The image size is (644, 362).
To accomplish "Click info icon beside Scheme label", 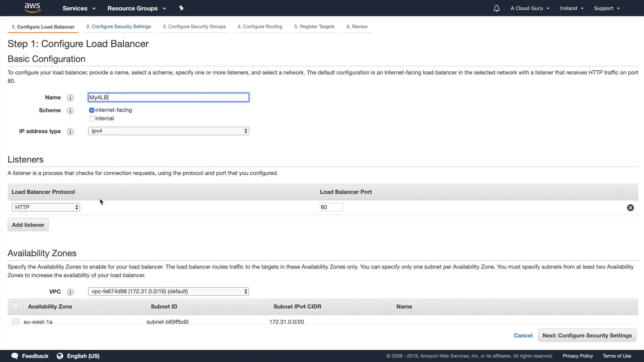I will coord(70,111).
